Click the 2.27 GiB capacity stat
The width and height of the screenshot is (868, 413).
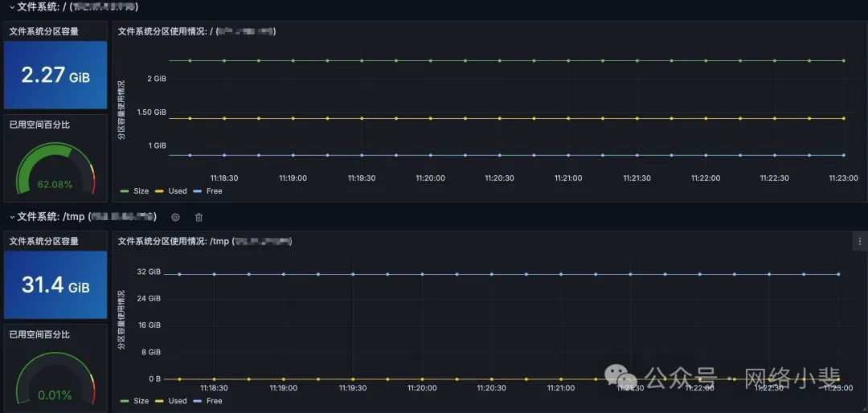click(x=55, y=76)
